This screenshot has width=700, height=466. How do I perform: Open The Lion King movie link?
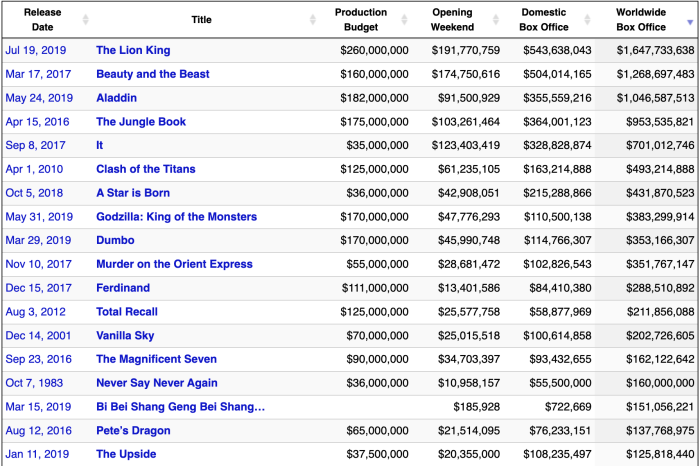[133, 50]
